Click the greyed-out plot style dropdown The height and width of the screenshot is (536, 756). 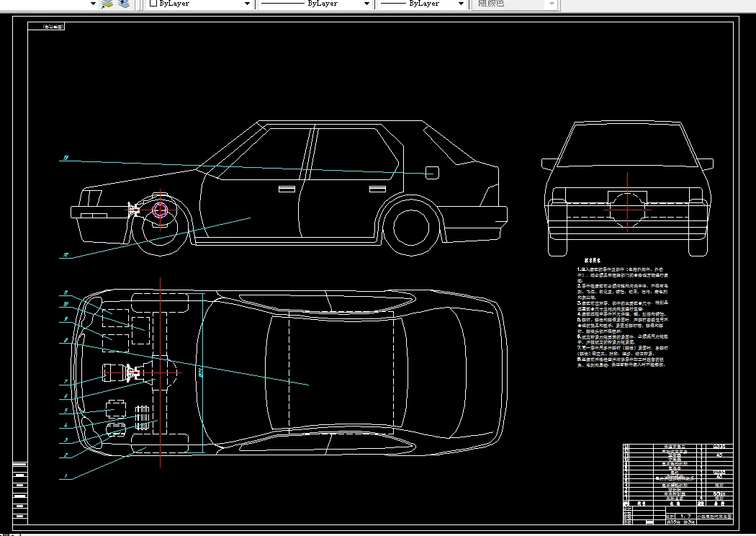552,4
